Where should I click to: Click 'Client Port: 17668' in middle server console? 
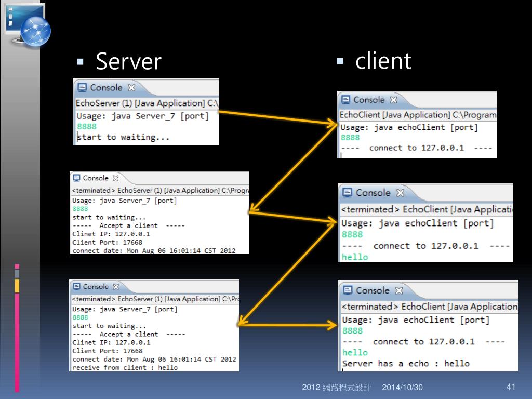coord(107,242)
